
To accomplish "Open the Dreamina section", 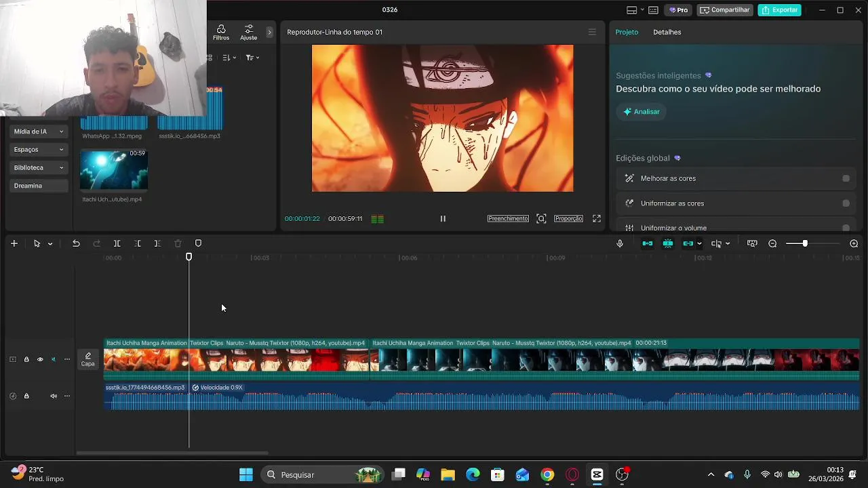I will (x=39, y=186).
